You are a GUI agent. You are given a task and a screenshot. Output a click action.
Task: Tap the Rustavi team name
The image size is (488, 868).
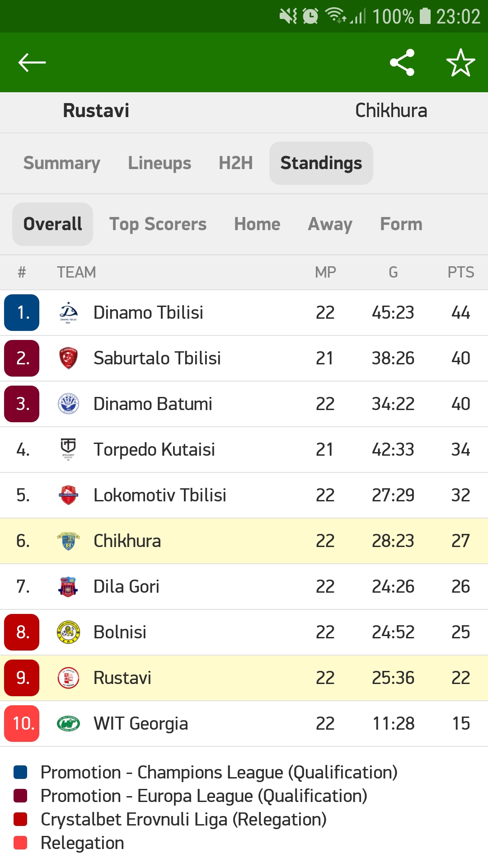click(x=95, y=111)
